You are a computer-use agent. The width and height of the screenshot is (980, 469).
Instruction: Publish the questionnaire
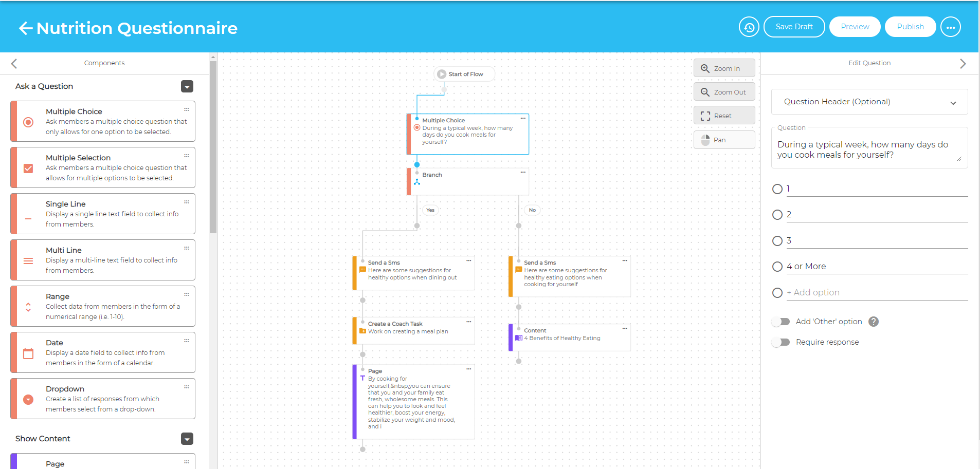[911, 27]
